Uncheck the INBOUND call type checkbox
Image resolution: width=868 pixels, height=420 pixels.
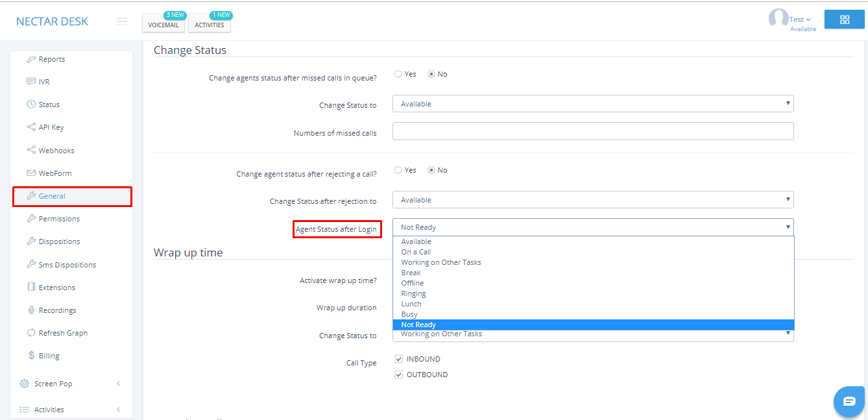(399, 359)
